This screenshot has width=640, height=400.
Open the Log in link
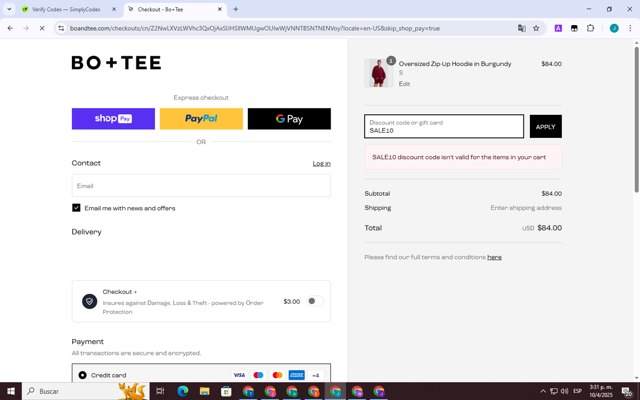point(321,163)
